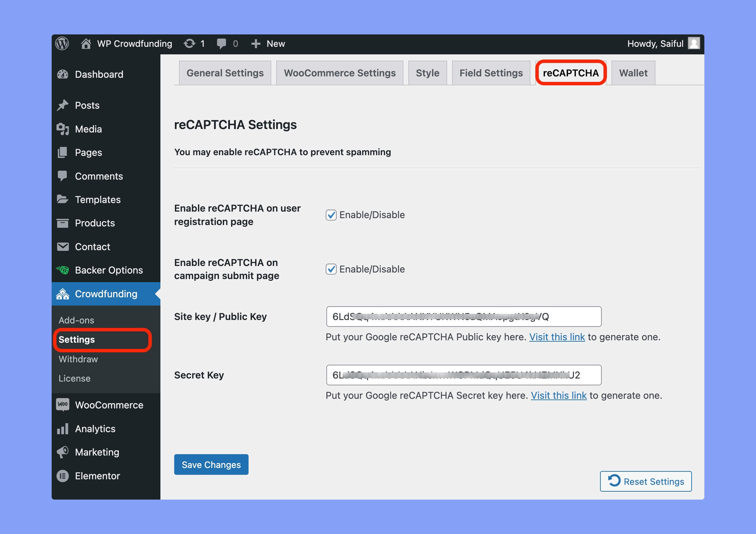The image size is (756, 534).
Task: Select the Style tab
Action: (427, 72)
